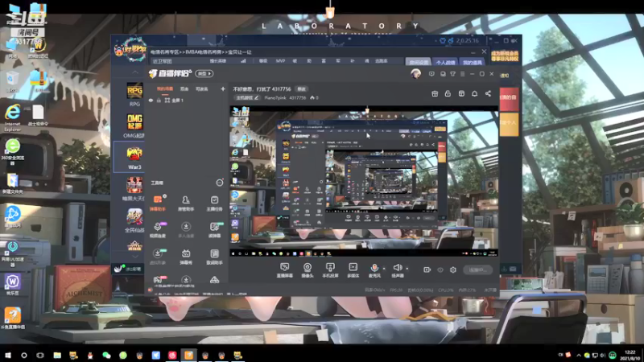Open the first light tab left of 个人战绩
This screenshot has height=362, width=644.
[x=419, y=62]
